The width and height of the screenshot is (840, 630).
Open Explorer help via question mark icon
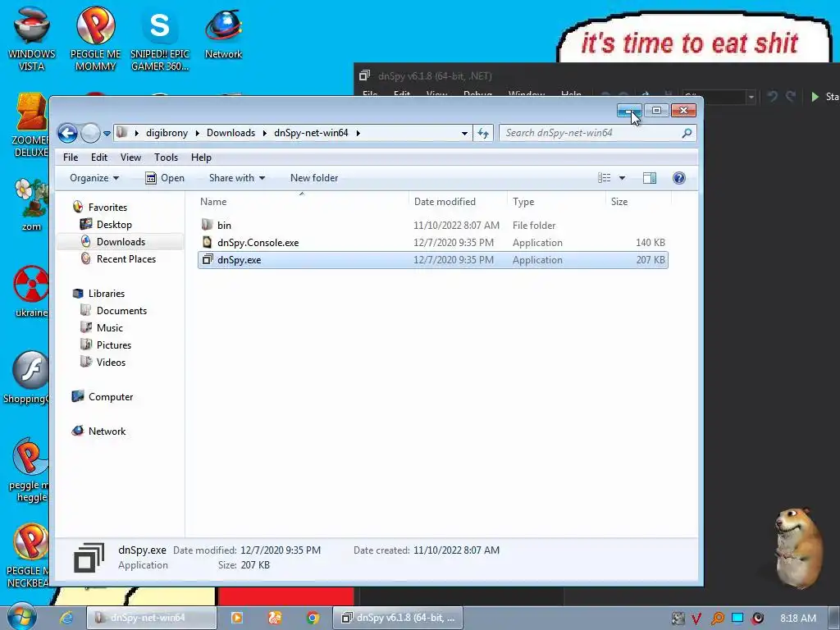coord(678,178)
